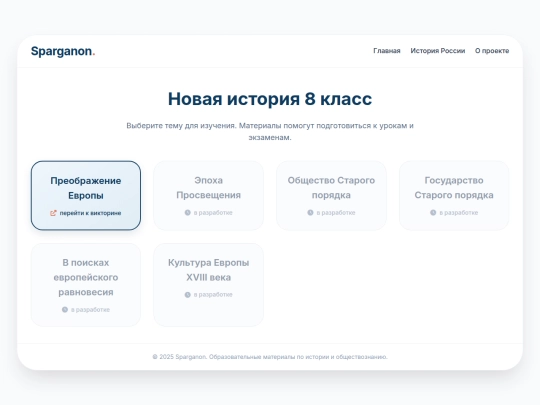Click the Новая история 8 класс heading
Image resolution: width=540 pixels, height=405 pixels.
click(270, 99)
